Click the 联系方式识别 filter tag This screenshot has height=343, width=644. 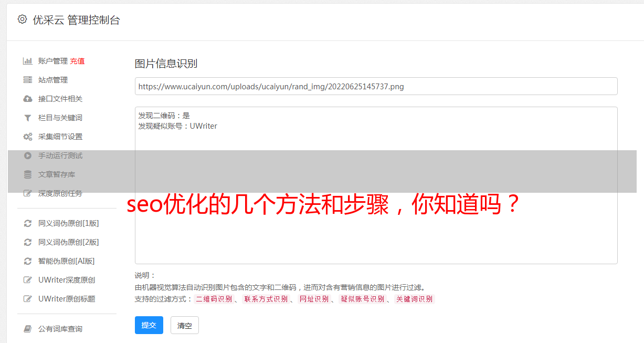click(266, 299)
